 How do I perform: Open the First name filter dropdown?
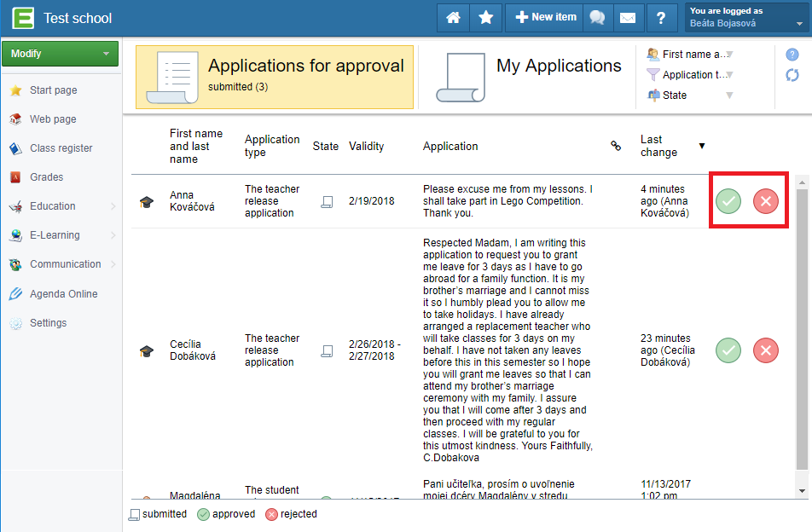[691, 55]
